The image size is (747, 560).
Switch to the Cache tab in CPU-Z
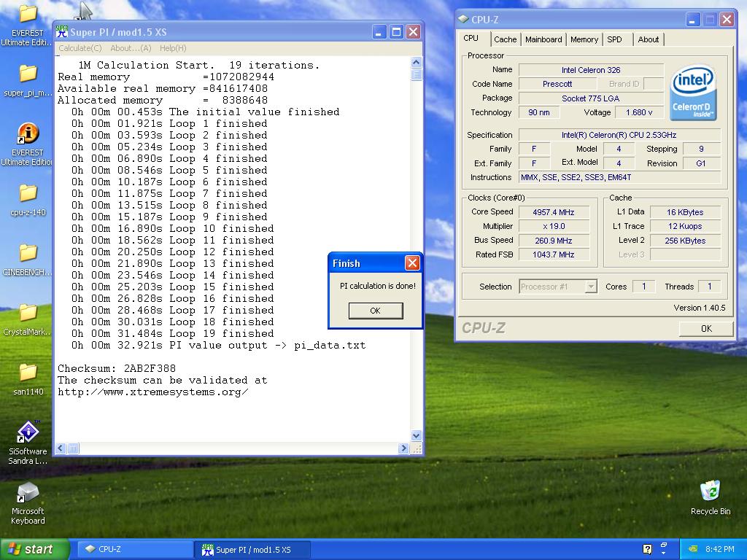pos(505,39)
